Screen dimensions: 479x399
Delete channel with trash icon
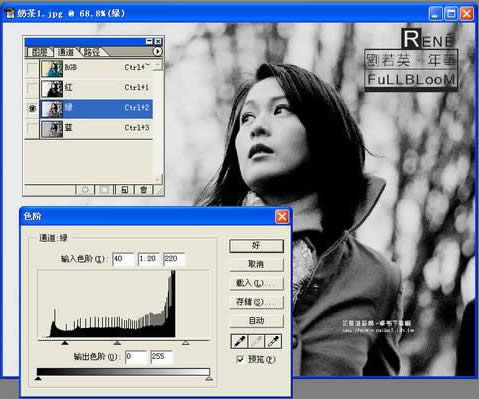coord(143,190)
